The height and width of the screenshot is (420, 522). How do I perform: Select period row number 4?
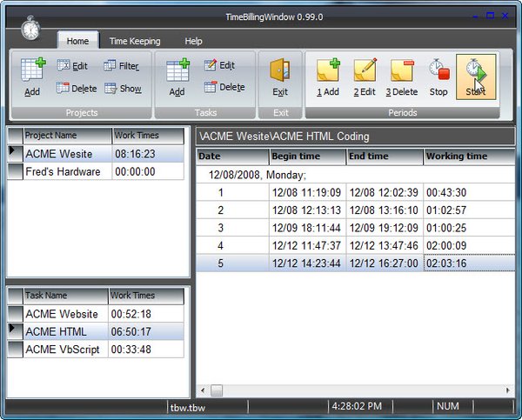click(356, 245)
